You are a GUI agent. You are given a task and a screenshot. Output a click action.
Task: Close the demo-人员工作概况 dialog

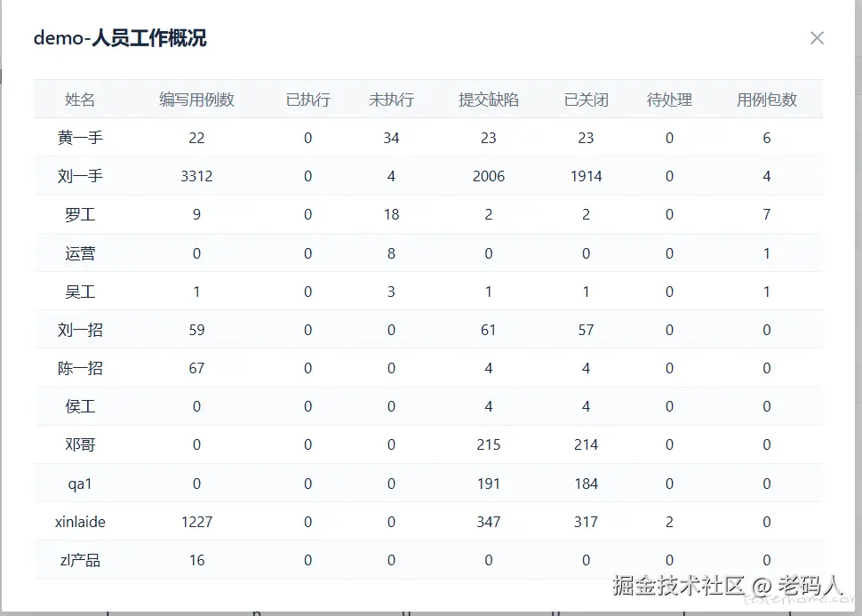click(817, 38)
